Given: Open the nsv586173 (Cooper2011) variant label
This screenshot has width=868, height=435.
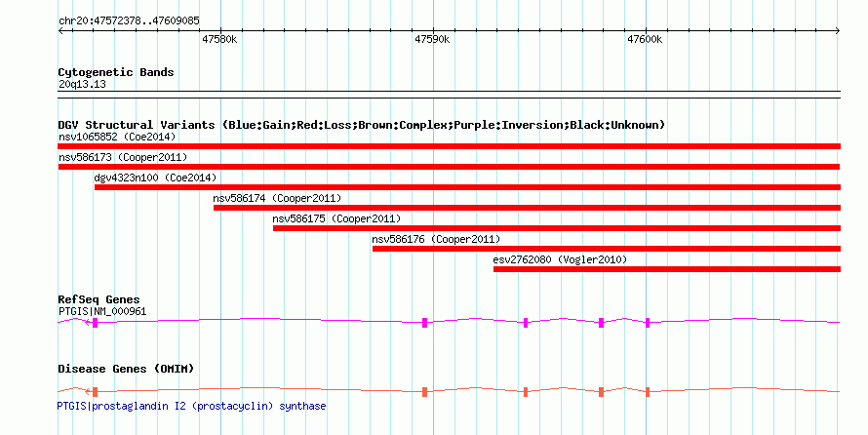Looking at the screenshot, I should [123, 157].
